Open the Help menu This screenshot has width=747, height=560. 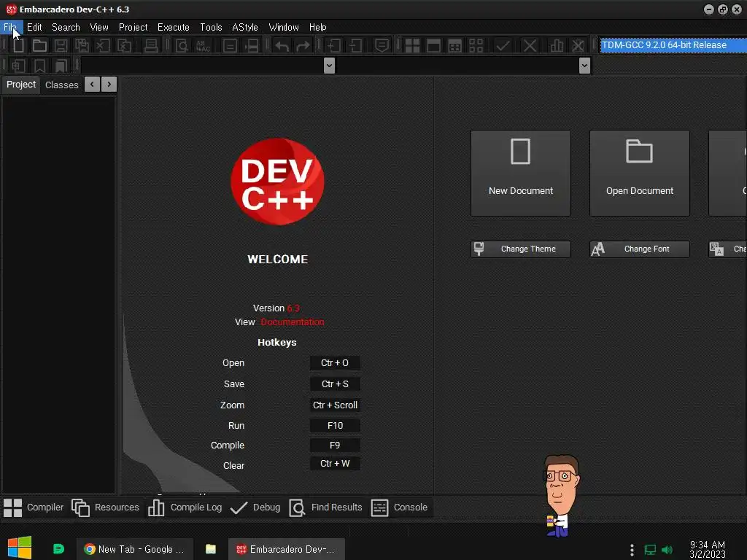pos(318,27)
